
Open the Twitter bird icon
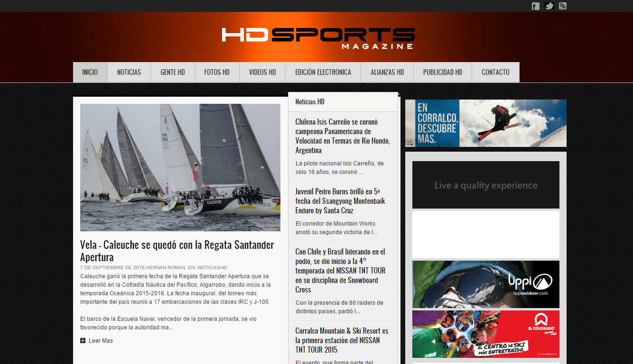tap(549, 6)
